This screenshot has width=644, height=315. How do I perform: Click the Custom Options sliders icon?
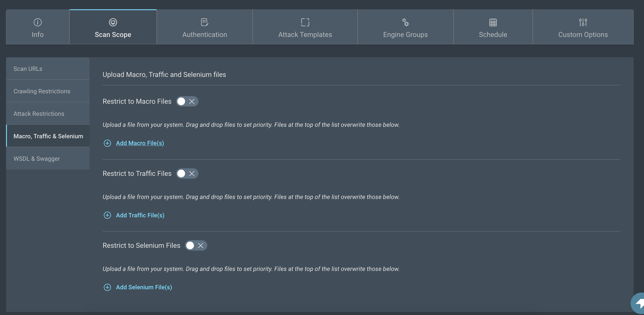(x=583, y=22)
